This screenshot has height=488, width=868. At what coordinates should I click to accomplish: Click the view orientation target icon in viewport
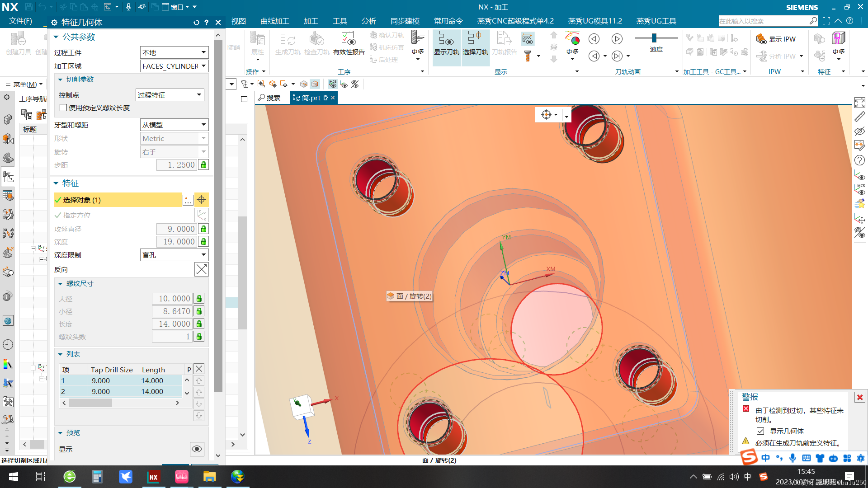click(546, 115)
